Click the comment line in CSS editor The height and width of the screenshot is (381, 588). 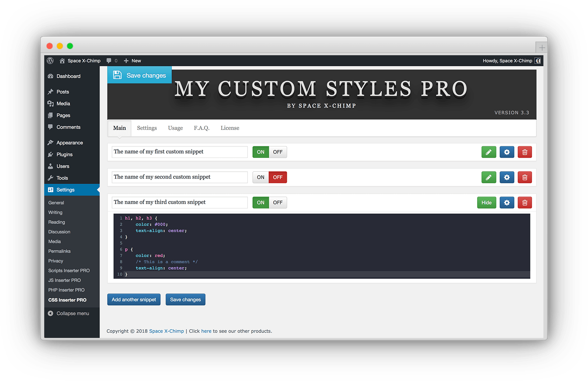coord(167,262)
